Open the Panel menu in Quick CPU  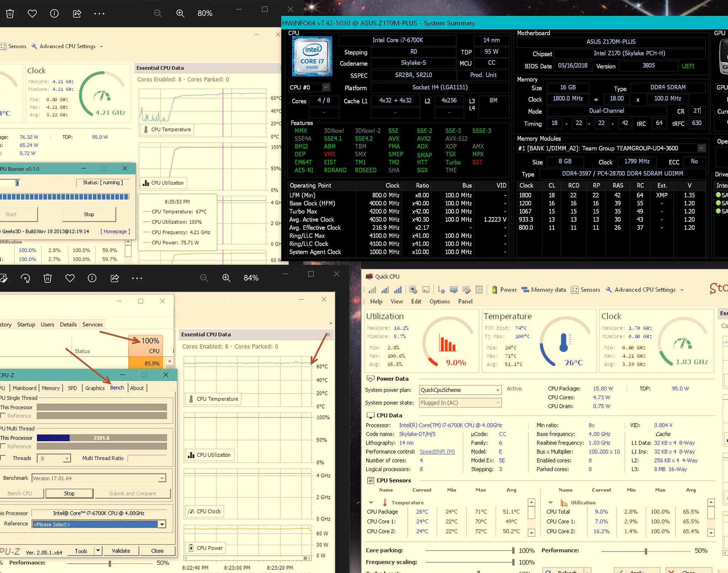[465, 301]
